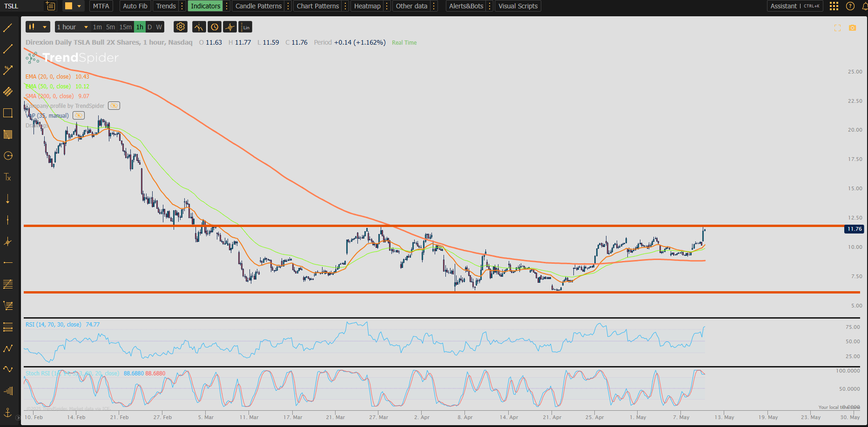Screen dimensions: 868x427
Task: Open Candle Patterns options three-dot menu
Action: (288, 6)
